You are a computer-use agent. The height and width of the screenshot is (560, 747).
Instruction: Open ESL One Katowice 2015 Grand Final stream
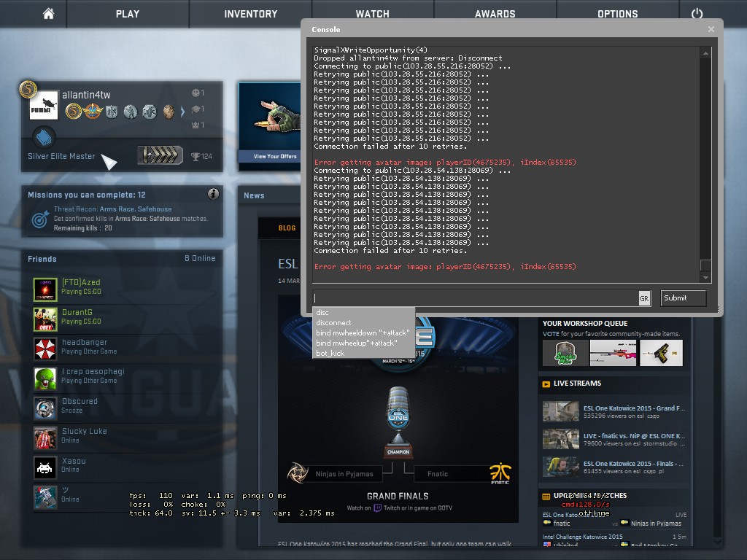614,411
